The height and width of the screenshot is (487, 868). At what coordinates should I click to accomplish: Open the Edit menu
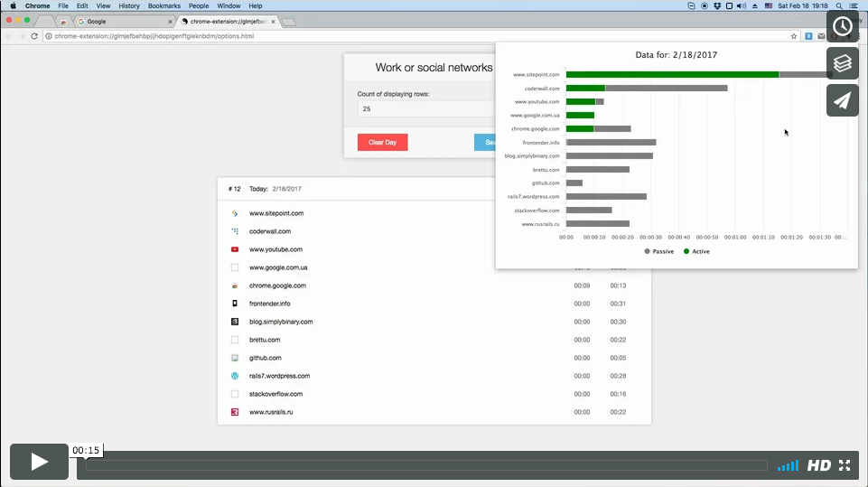click(x=82, y=5)
